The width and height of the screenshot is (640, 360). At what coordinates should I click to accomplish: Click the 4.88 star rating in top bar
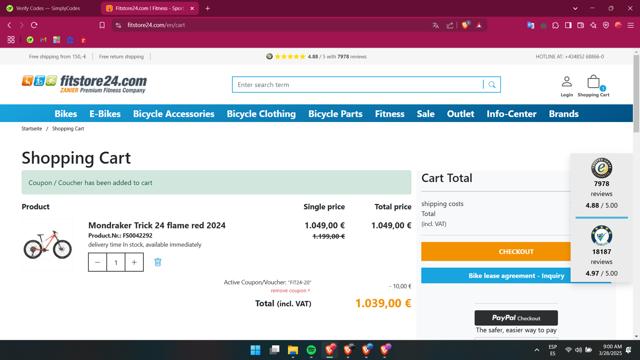pos(316,57)
